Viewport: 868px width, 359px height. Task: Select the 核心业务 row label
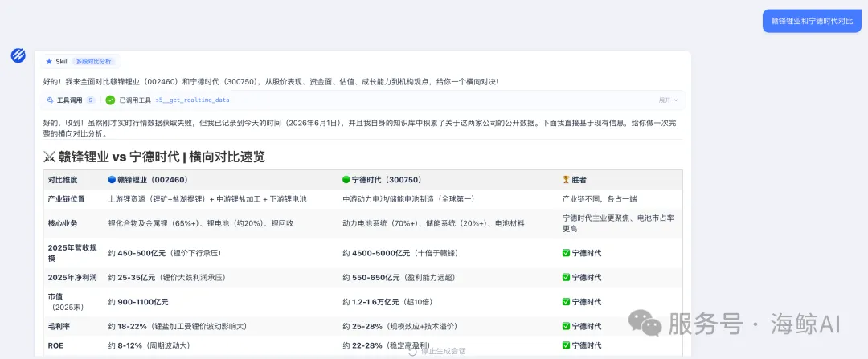pyautogui.click(x=63, y=223)
